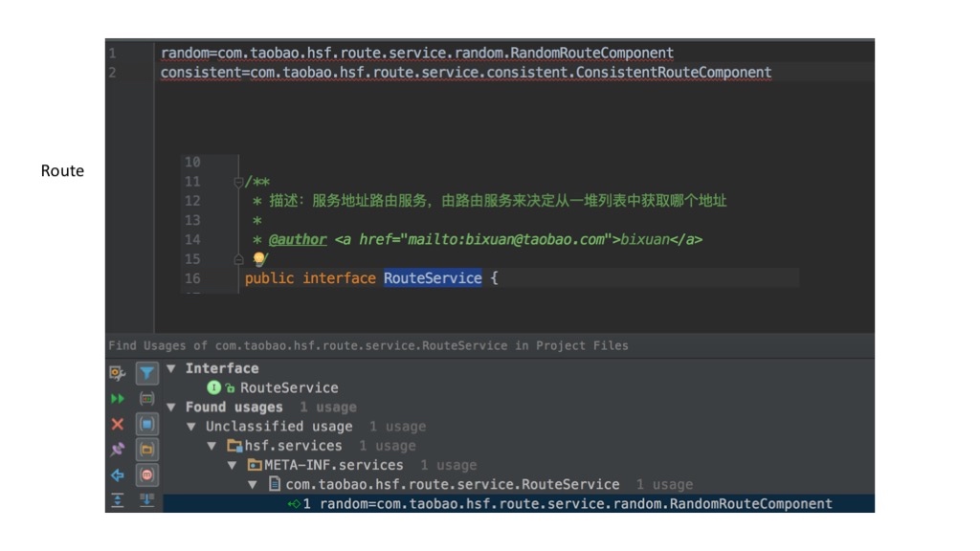Viewport: 980px width, 551px height.
Task: Click META-INF.services text in the tree
Action: click(x=334, y=466)
